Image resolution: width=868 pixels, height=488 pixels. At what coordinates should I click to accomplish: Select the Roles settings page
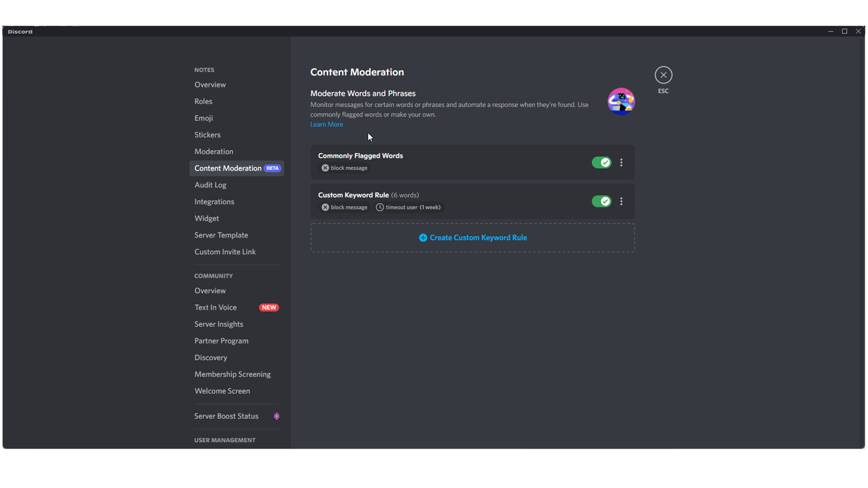203,101
